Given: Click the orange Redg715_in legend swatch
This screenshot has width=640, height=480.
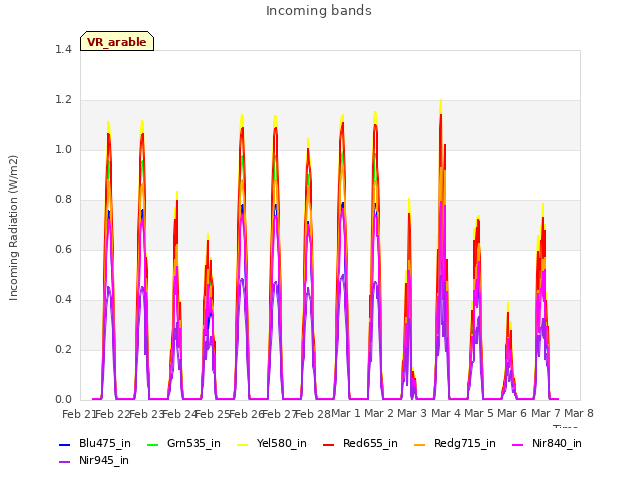Looking at the screenshot, I should coord(419,444).
